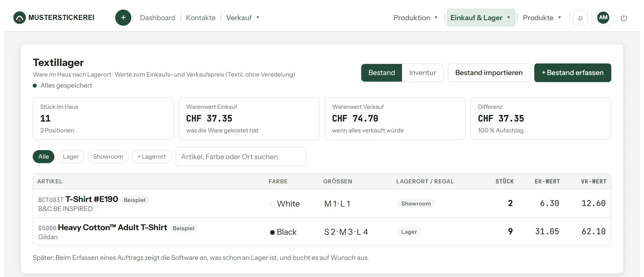
Task: Click article code G5000
Action: pos(47,228)
